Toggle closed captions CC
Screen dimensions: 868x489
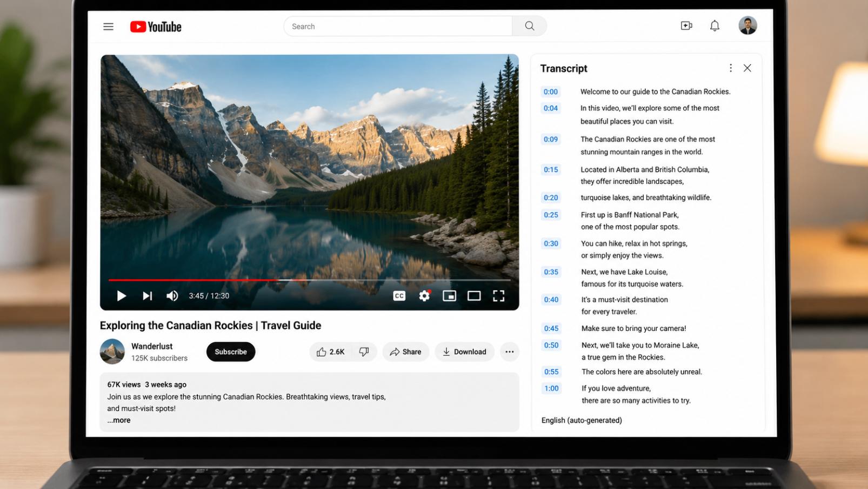pos(399,296)
